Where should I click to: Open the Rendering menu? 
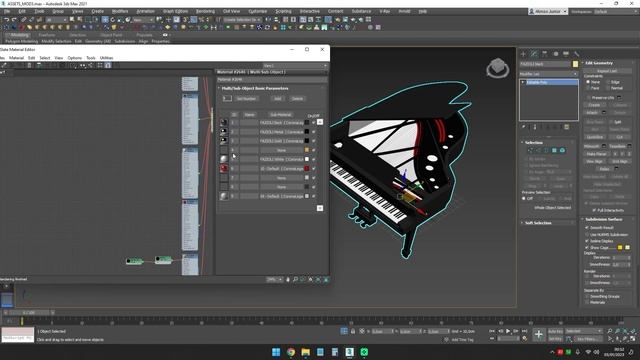(205, 11)
